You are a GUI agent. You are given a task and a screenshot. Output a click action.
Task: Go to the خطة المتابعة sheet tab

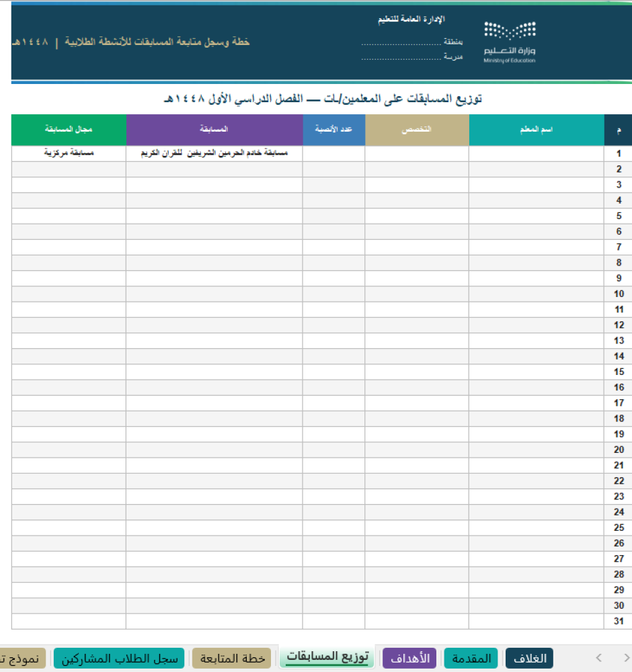tap(232, 658)
